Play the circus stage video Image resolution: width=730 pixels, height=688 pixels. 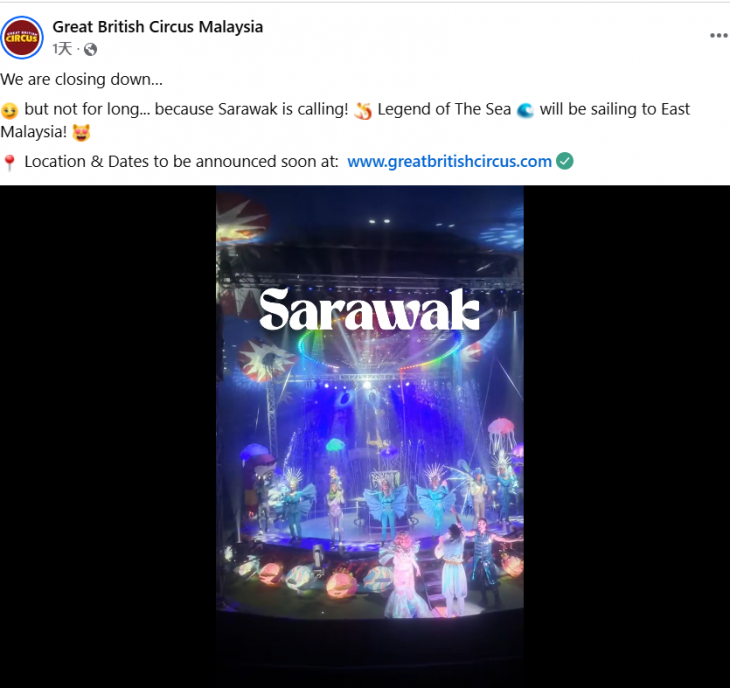click(370, 437)
